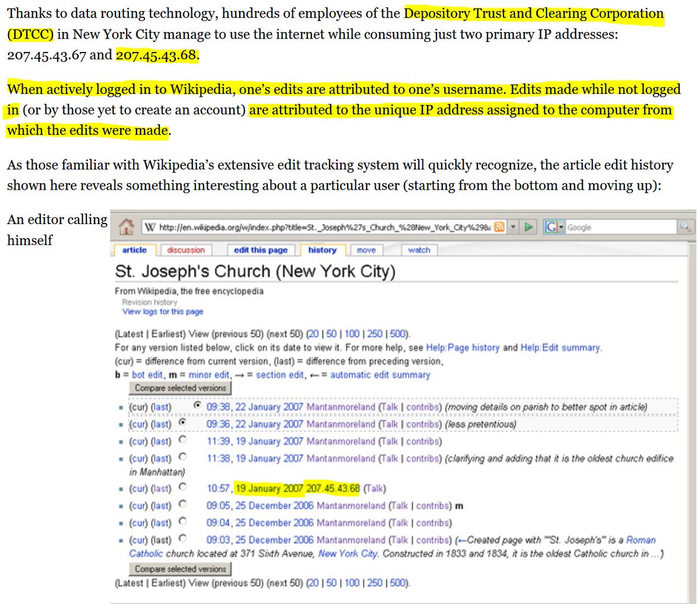Select radio button for 09:38, 22 January 2007 revision

197,405
